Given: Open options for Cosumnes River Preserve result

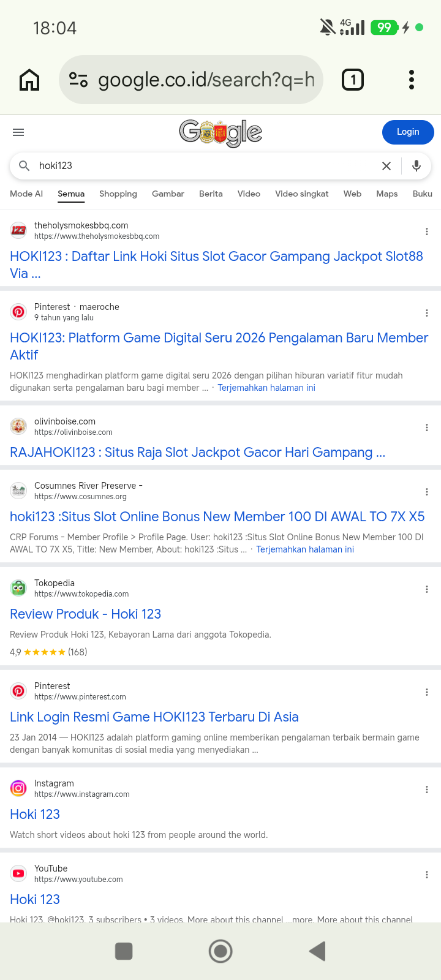Looking at the screenshot, I should tap(427, 492).
